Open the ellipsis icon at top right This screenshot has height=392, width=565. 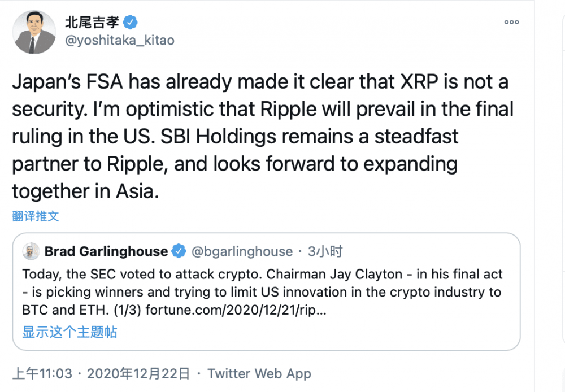coord(511,21)
